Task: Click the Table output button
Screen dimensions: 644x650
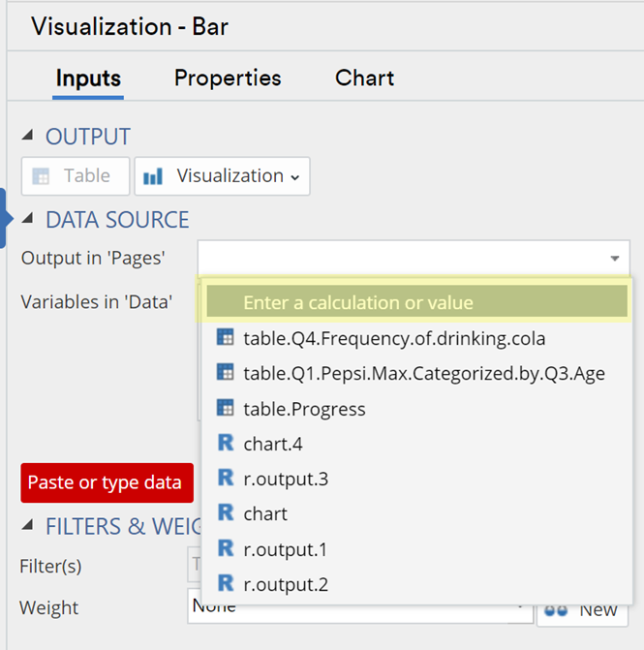Action: pyautogui.click(x=76, y=176)
